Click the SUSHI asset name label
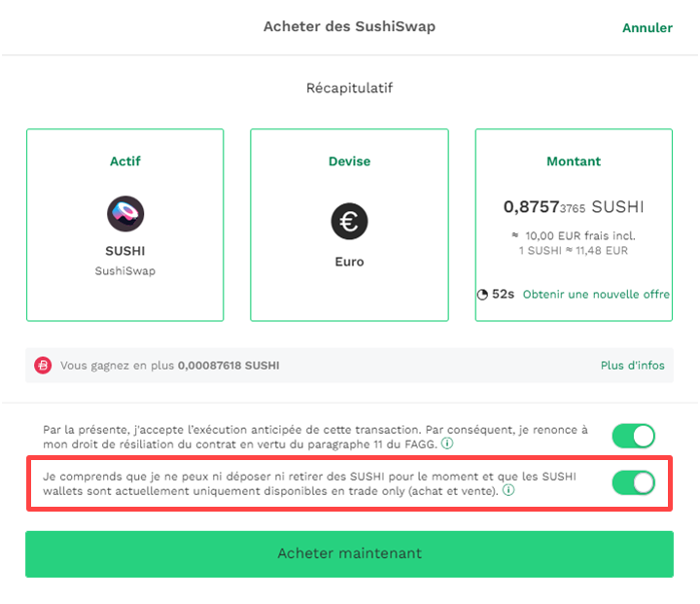Viewport: 700px width, 604px height. click(x=125, y=251)
